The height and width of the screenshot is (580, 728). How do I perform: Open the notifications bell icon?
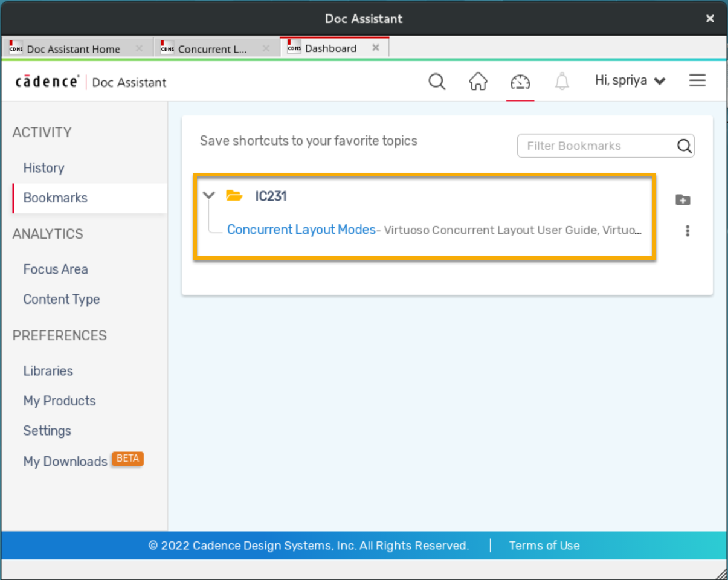(x=562, y=81)
